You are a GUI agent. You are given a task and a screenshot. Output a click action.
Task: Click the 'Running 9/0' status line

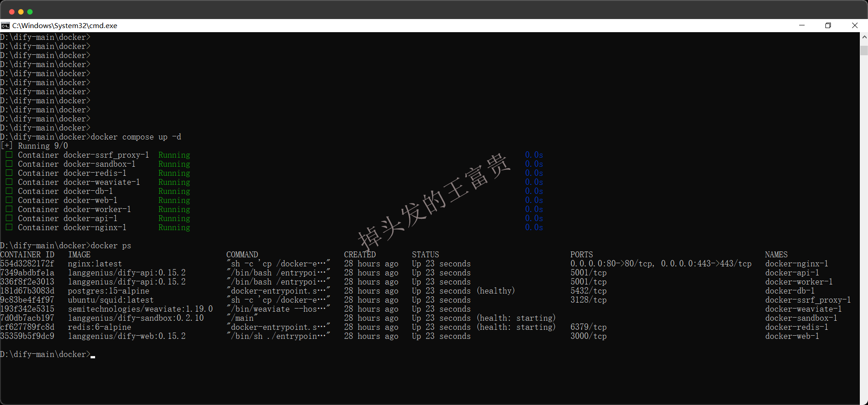[x=43, y=146]
